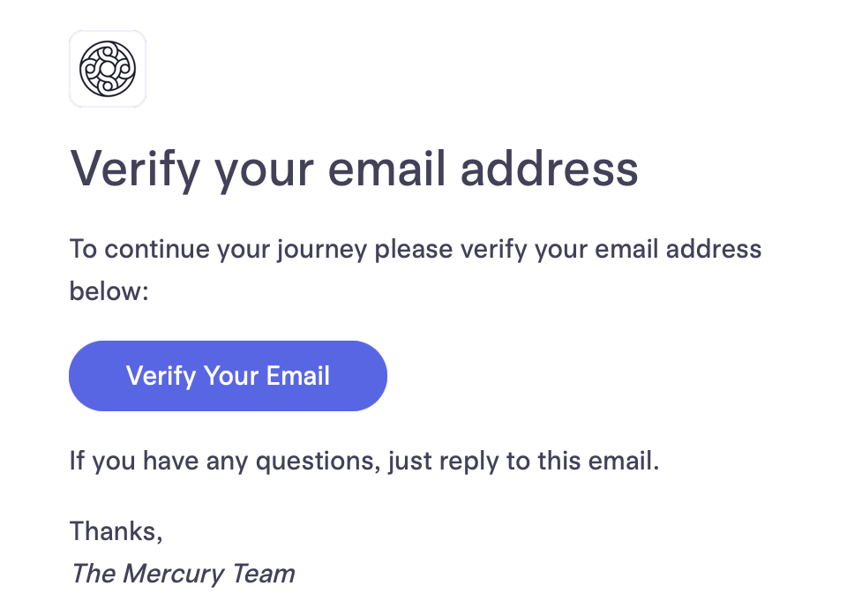Click the "below:" text line
Image resolution: width=847 pixels, height=616 pixels.
(x=109, y=291)
